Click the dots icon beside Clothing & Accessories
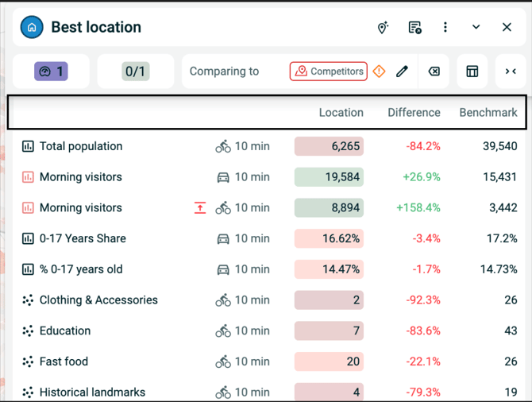The image size is (532, 402). tap(28, 300)
